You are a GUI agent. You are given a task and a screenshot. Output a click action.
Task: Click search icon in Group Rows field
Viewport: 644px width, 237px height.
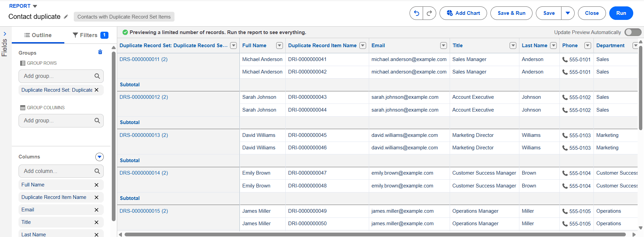pos(97,76)
